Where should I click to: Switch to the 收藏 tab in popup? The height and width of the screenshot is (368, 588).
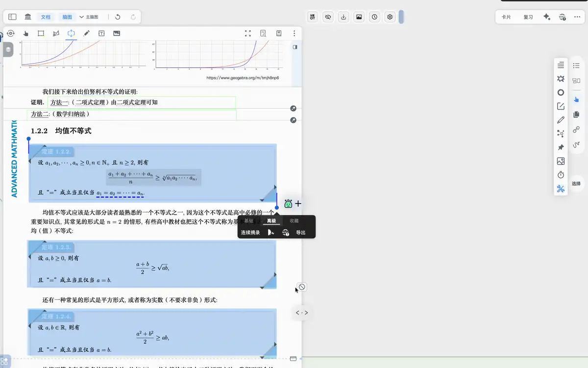(x=294, y=221)
